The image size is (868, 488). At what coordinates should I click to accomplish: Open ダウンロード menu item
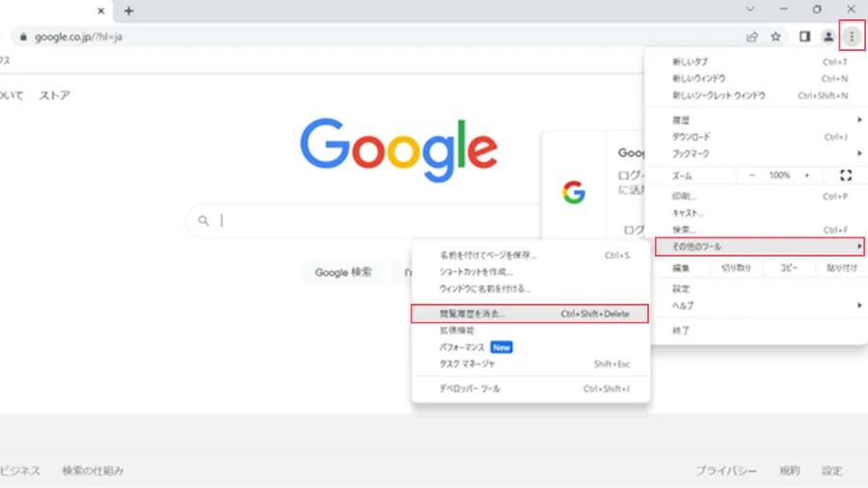click(756, 137)
